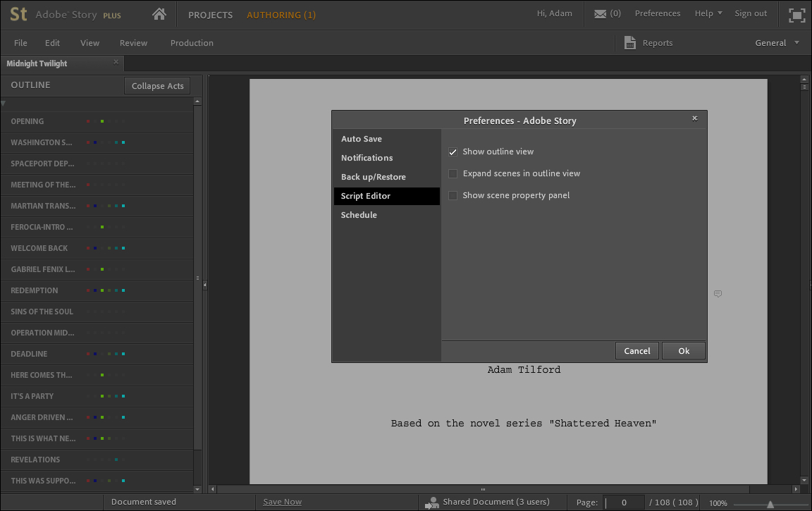Select MARTIAN TRANS... scene
Screen dimensions: 812x511
(x=97, y=206)
